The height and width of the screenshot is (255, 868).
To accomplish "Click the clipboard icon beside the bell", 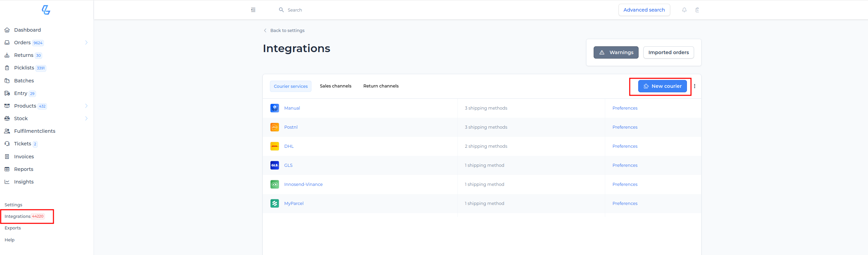I will pyautogui.click(x=697, y=10).
